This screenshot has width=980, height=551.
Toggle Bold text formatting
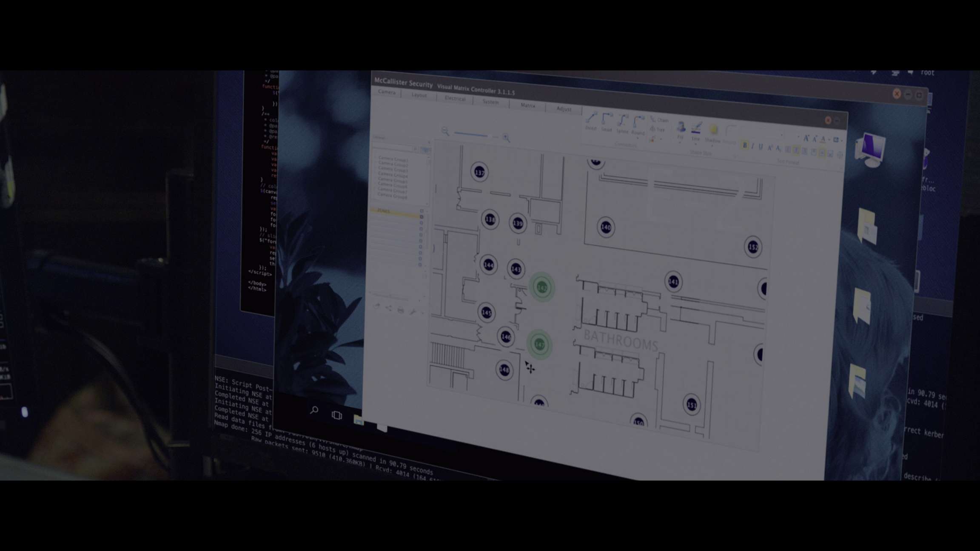tap(744, 146)
